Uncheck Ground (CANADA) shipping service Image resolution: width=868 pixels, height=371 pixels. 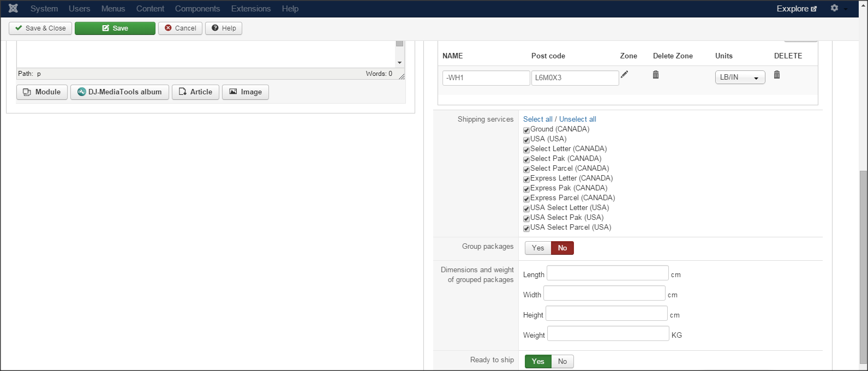(526, 130)
